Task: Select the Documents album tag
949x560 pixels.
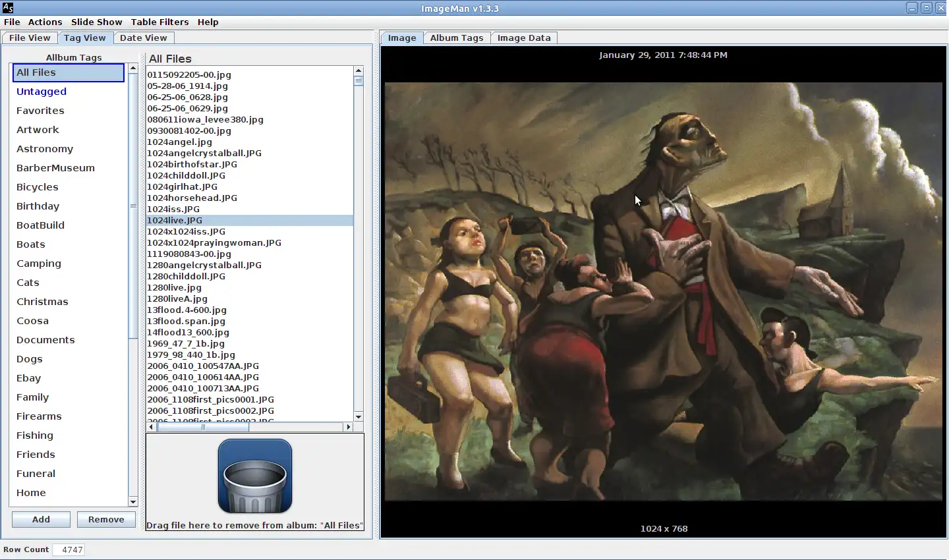Action: pyautogui.click(x=69, y=340)
